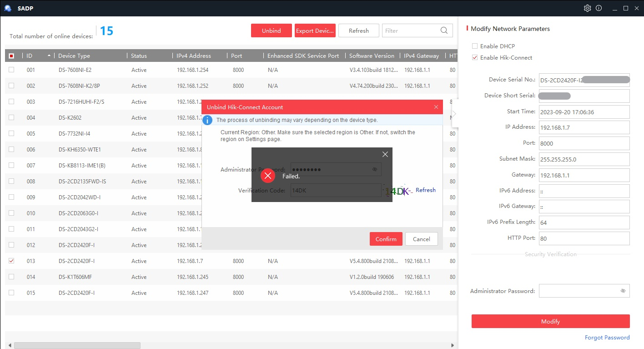Enable DHCP checkbox
644x349 pixels.
[x=475, y=46]
